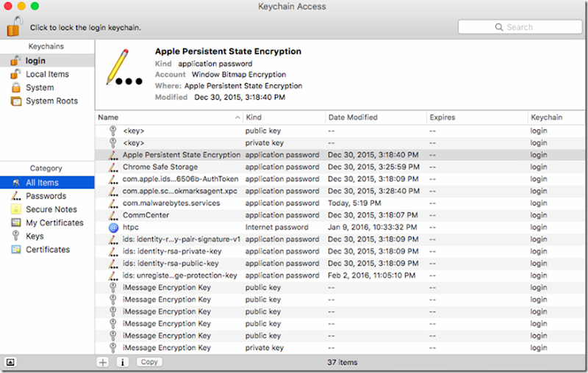This screenshot has width=588, height=373.
Task: Click the key icon of the <key> private key
Action: 112,142
